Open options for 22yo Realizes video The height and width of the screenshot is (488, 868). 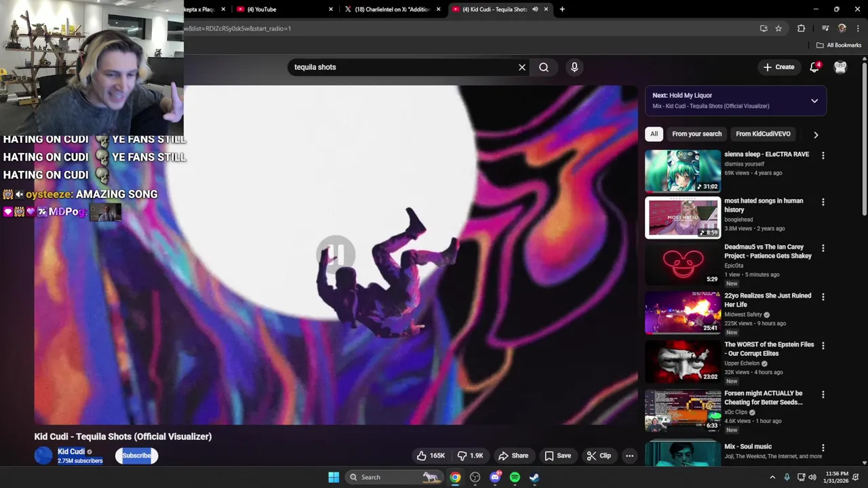[823, 297]
